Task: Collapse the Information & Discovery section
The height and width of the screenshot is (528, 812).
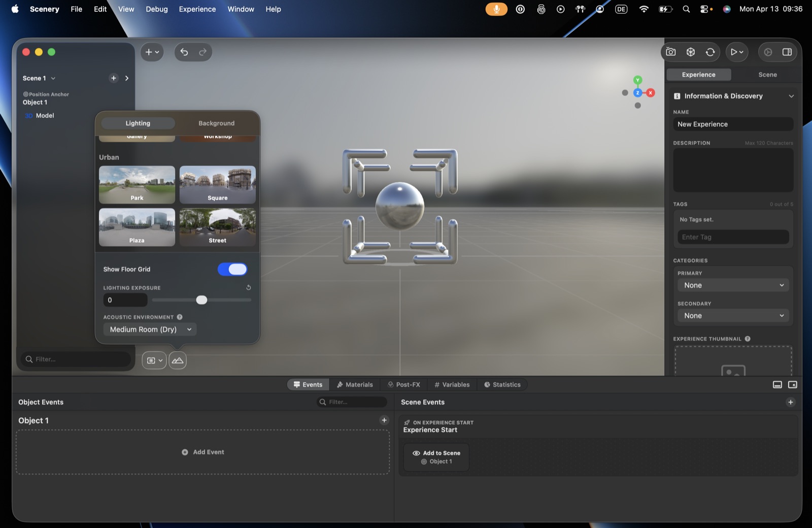Action: (x=791, y=96)
